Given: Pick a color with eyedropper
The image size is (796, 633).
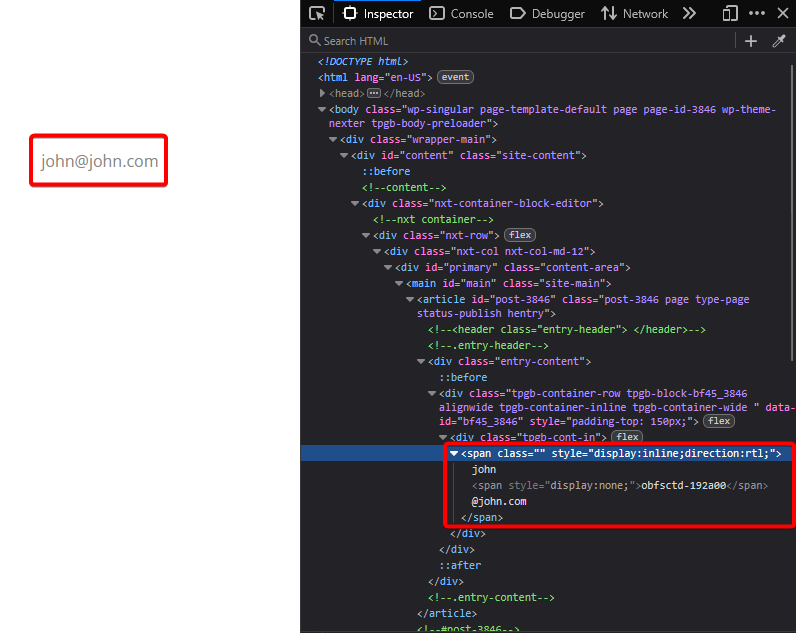Looking at the screenshot, I should [x=779, y=40].
